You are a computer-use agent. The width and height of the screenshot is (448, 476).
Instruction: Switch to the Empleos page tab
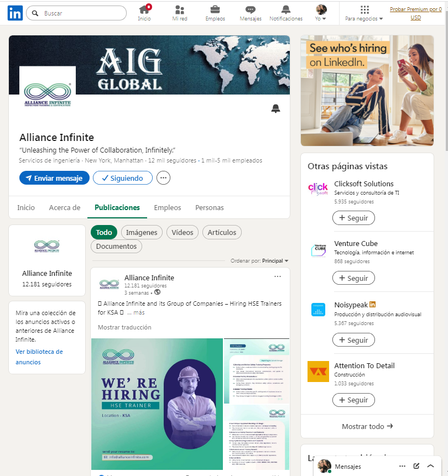coord(168,208)
